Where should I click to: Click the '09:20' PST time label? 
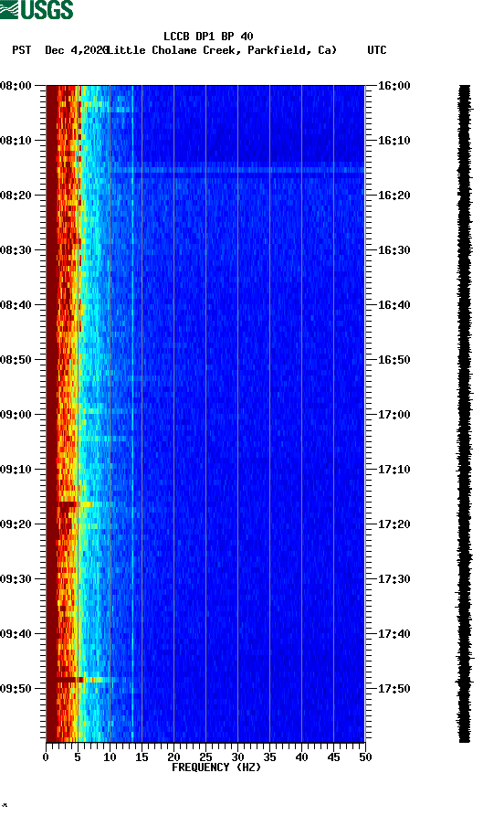[16, 524]
